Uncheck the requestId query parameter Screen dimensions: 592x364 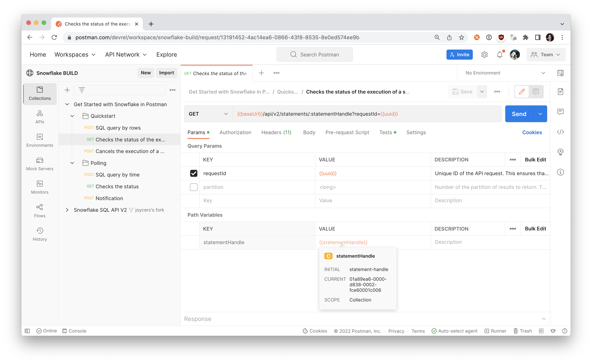click(x=194, y=173)
